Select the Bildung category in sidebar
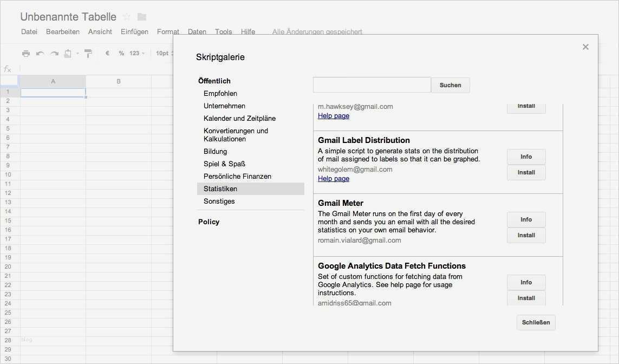 tap(215, 152)
